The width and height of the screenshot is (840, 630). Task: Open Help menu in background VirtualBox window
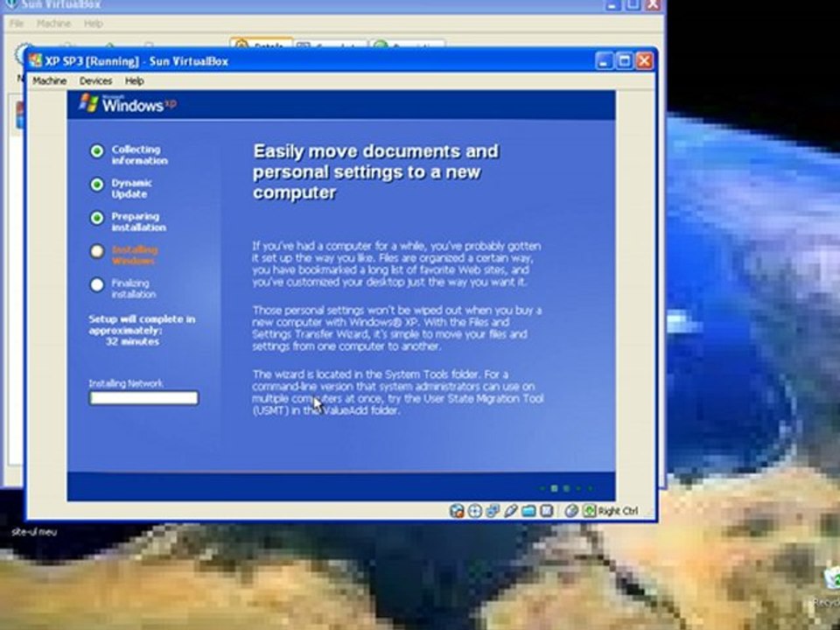[94, 24]
